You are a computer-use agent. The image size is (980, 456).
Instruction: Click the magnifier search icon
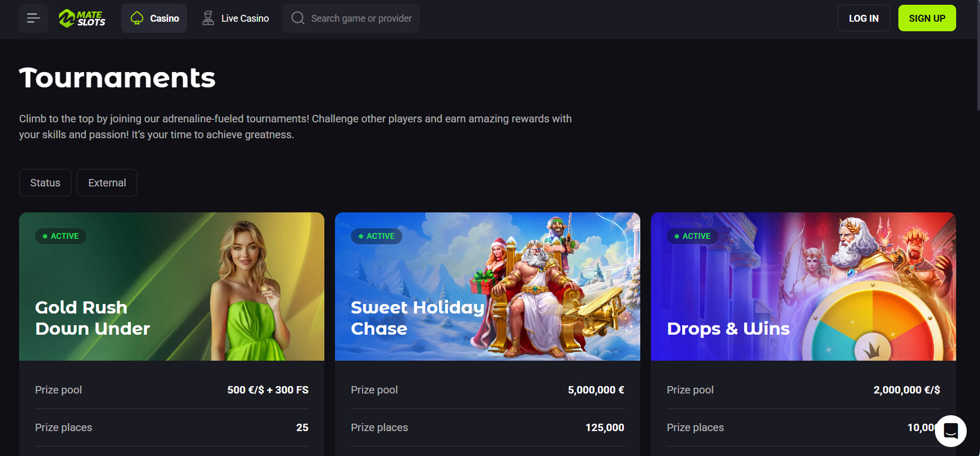point(298,18)
